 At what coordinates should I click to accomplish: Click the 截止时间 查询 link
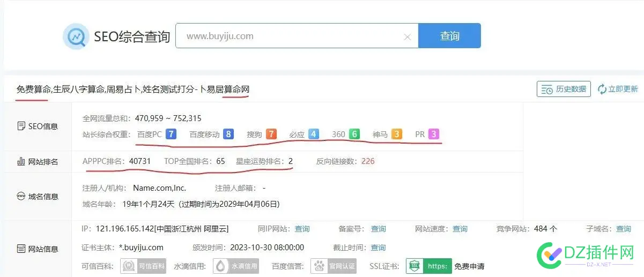tap(378, 248)
